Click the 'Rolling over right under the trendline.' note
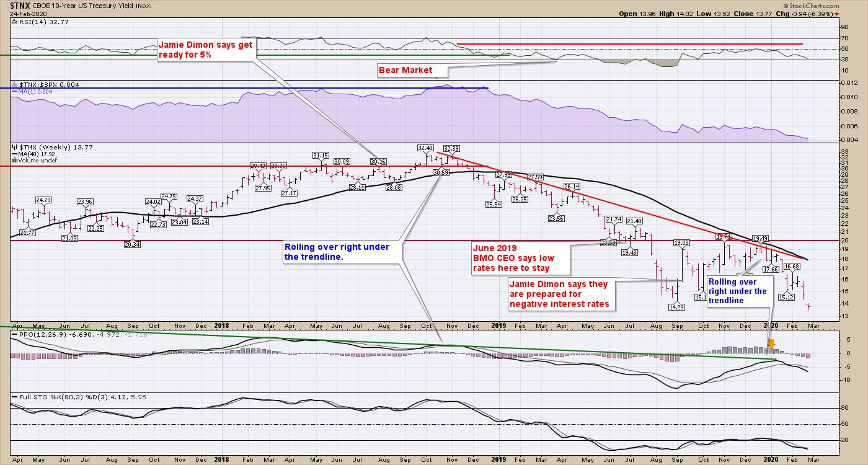Image resolution: width=868 pixels, height=465 pixels. (x=337, y=252)
